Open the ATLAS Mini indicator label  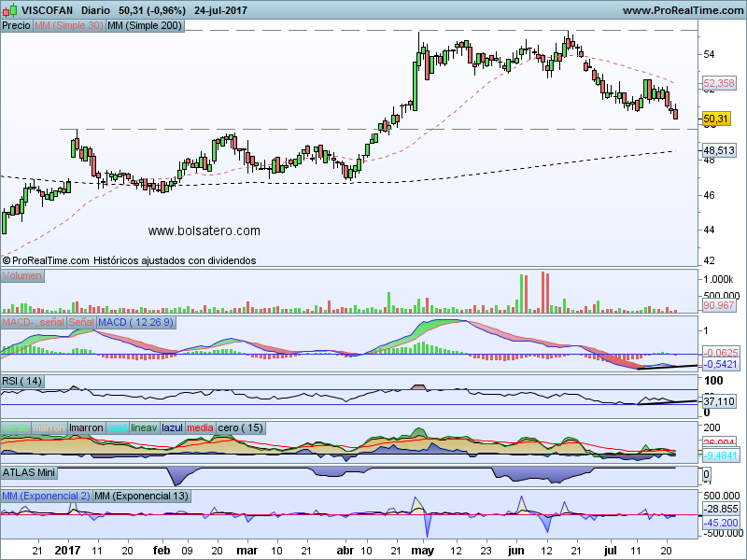tap(30, 472)
